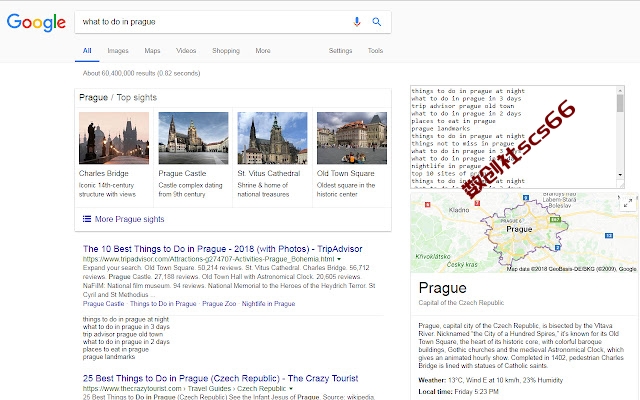Open the Videos tab
Screen dimensions: 640x400
pos(186,51)
